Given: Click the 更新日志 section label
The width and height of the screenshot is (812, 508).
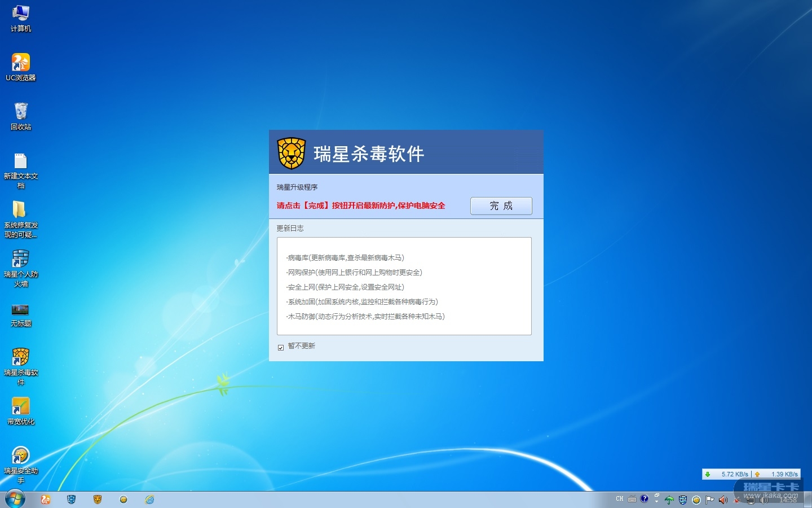Looking at the screenshot, I should pos(290,229).
